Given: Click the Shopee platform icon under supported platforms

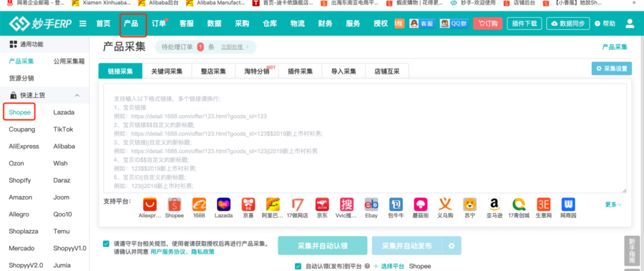Looking at the screenshot, I should pos(174,204).
